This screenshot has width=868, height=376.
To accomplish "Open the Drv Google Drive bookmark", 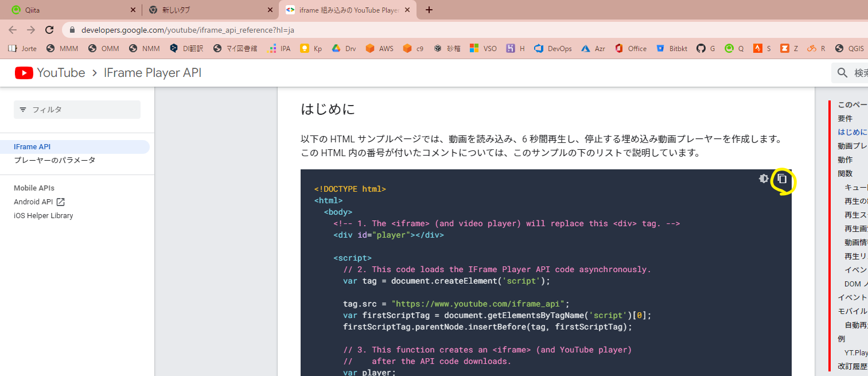I will pyautogui.click(x=344, y=49).
